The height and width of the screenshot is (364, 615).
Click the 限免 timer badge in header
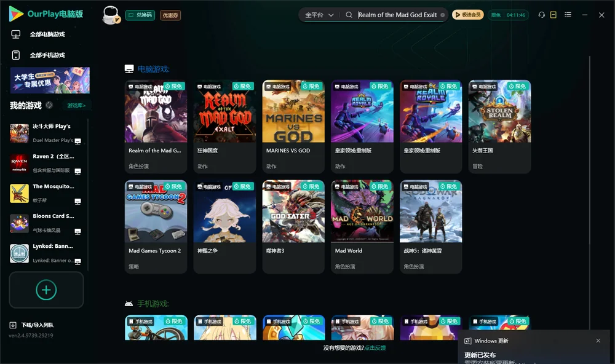508,15
